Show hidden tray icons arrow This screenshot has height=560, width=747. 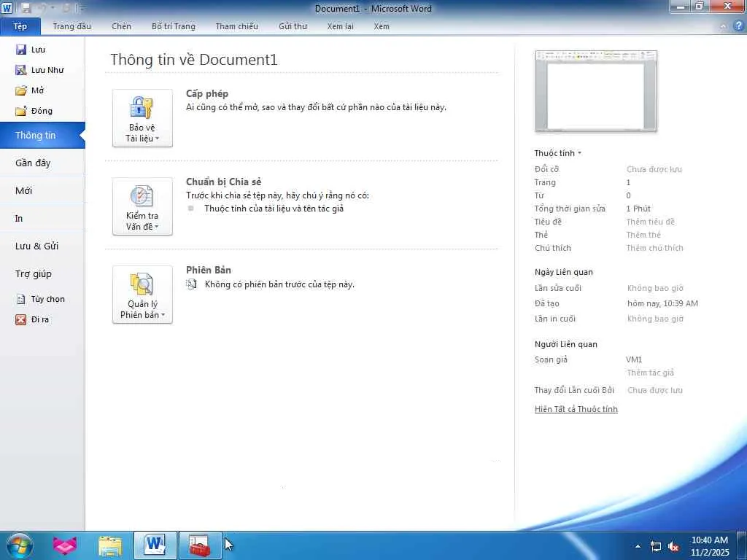click(638, 546)
